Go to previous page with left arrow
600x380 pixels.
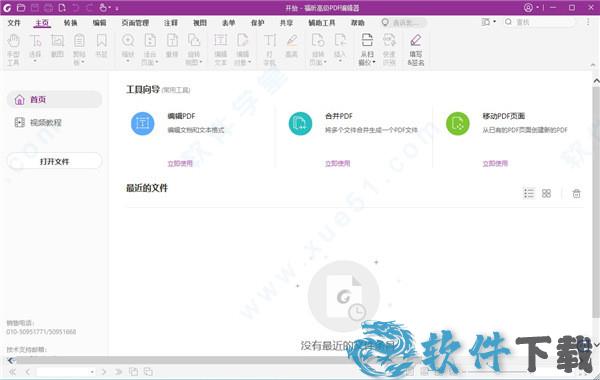click(28, 372)
